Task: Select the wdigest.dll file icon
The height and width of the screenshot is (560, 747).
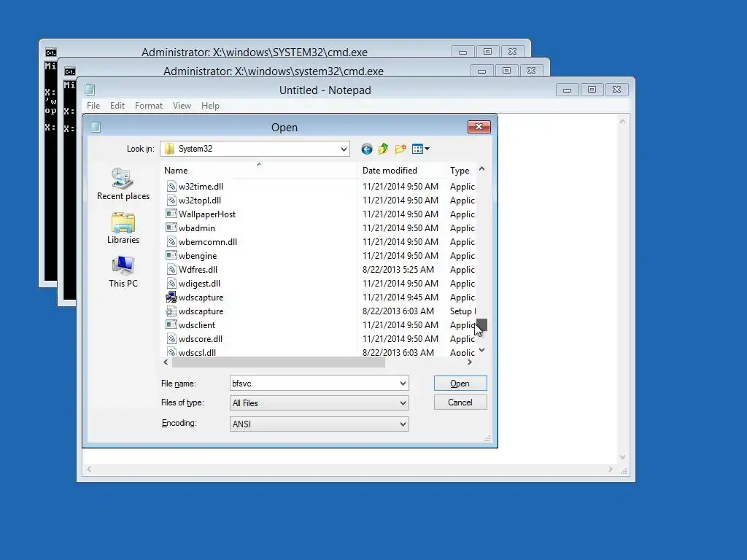Action: pyautogui.click(x=171, y=283)
